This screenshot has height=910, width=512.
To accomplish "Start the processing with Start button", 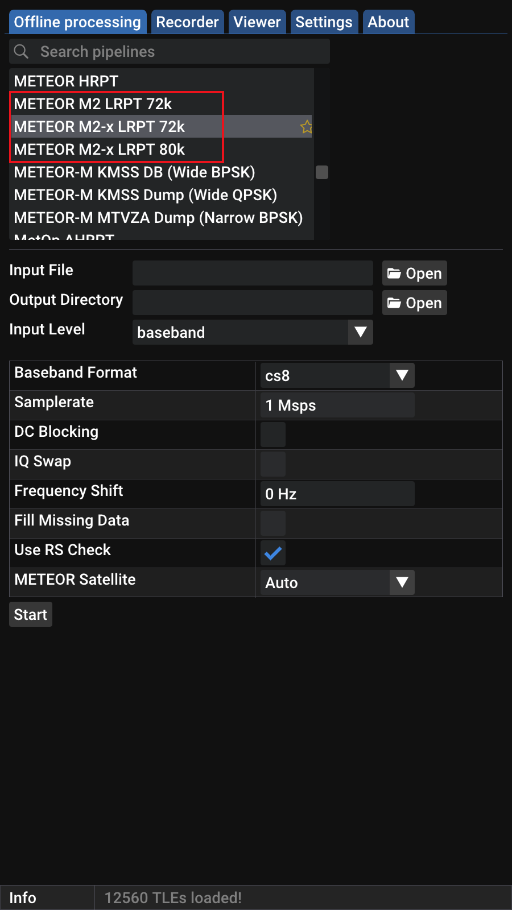I will click(x=31, y=615).
